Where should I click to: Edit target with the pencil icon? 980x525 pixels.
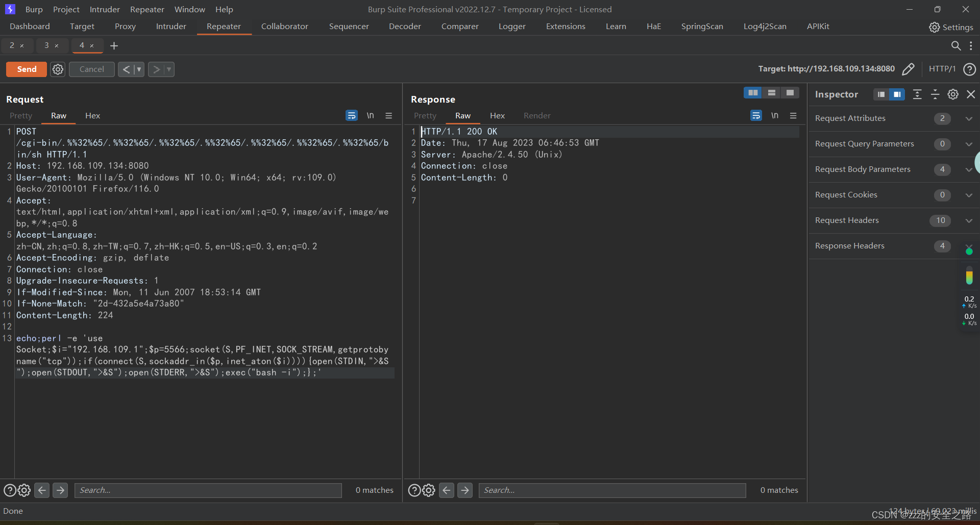[908, 69]
